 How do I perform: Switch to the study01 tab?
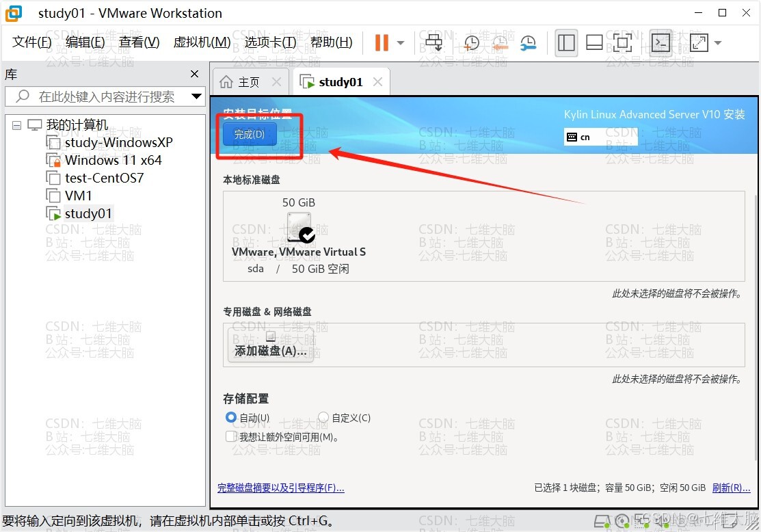(341, 82)
